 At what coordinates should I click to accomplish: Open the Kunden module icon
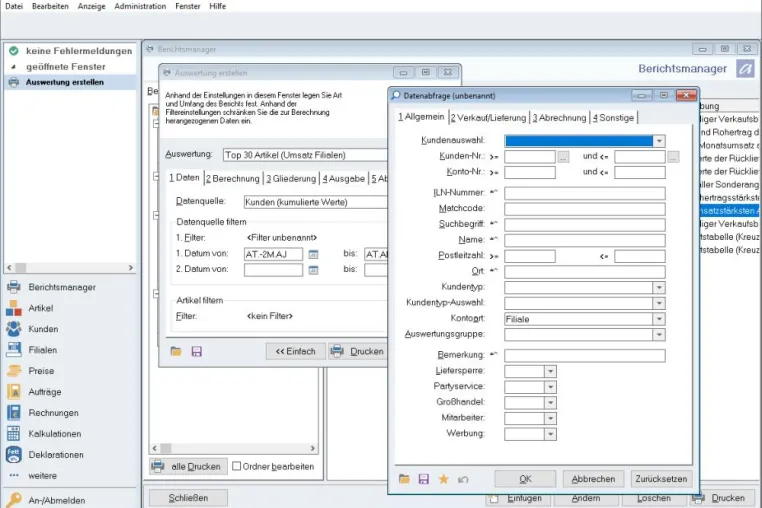tap(14, 329)
